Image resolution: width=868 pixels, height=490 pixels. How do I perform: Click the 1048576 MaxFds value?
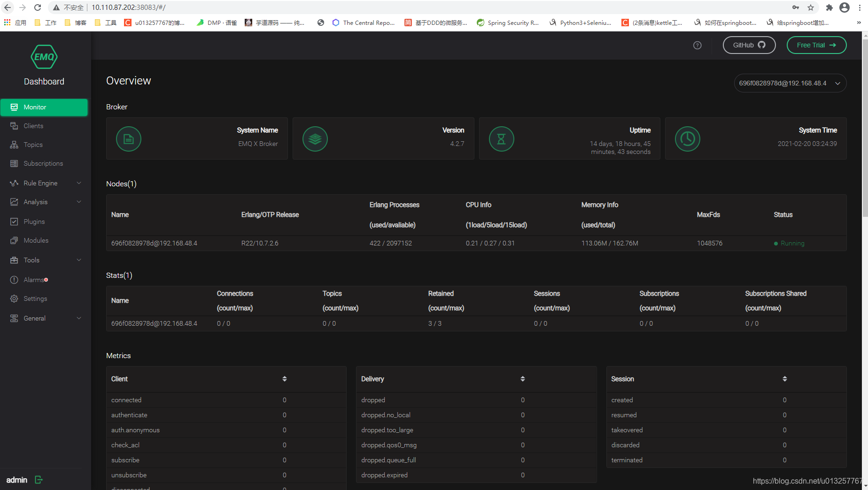click(710, 243)
